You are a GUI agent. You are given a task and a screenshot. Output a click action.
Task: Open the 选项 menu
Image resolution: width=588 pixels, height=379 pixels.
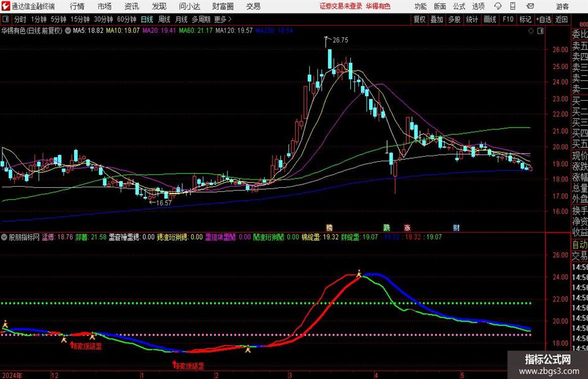point(478,6)
